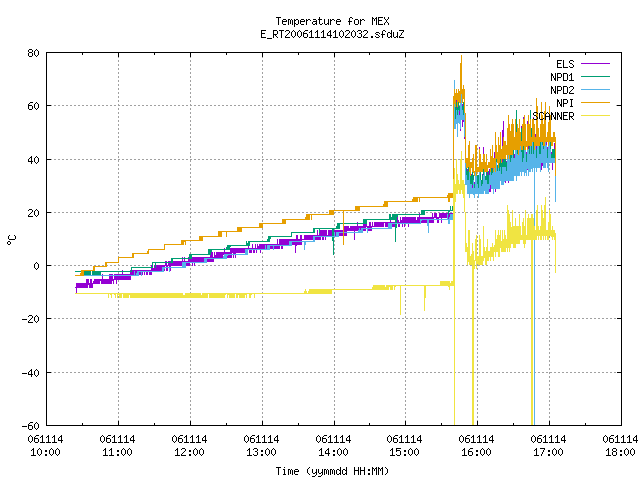Click the y-axis tick label 40
Viewport: 640px width, 480px height.
pyautogui.click(x=33, y=160)
